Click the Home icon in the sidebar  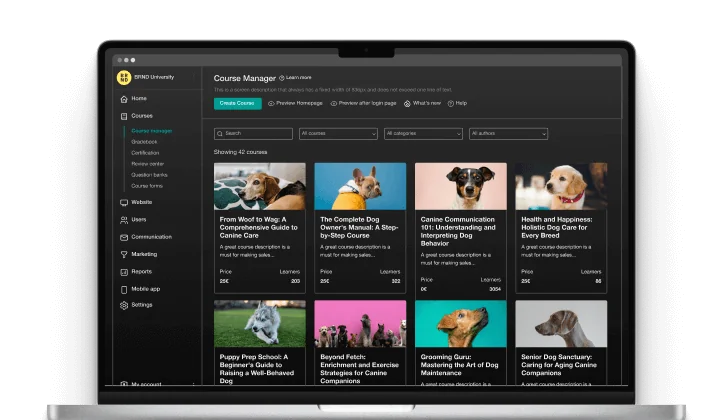pos(123,99)
